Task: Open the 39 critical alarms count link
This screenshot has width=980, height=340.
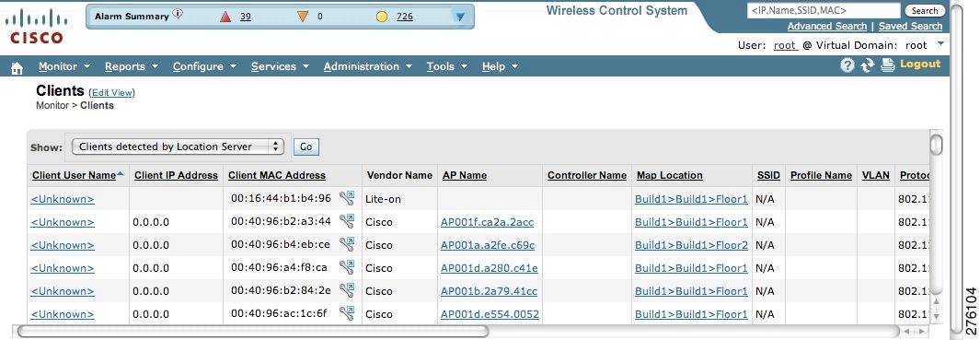Action: (246, 17)
